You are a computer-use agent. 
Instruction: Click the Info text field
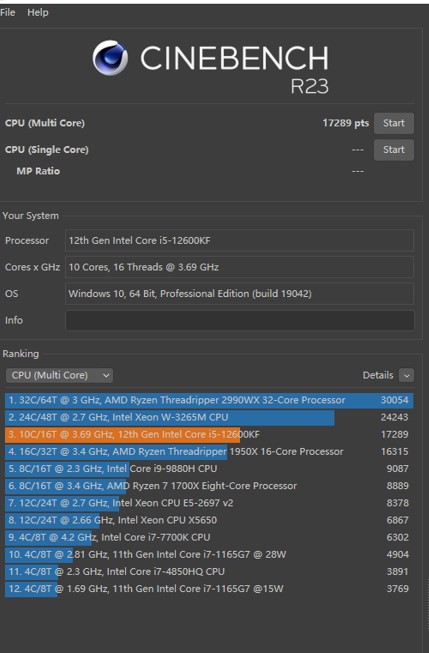pyautogui.click(x=239, y=320)
